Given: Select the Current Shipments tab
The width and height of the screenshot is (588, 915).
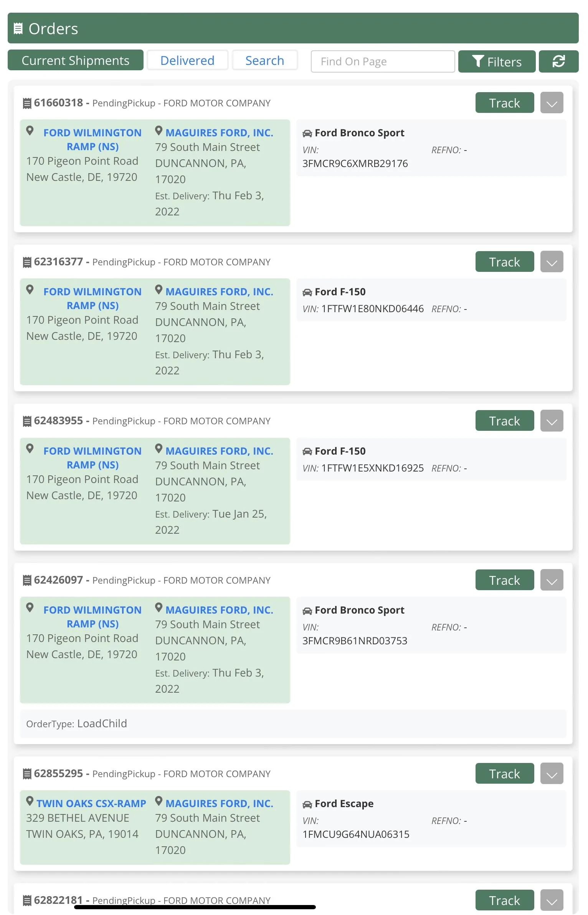Looking at the screenshot, I should pos(76,60).
